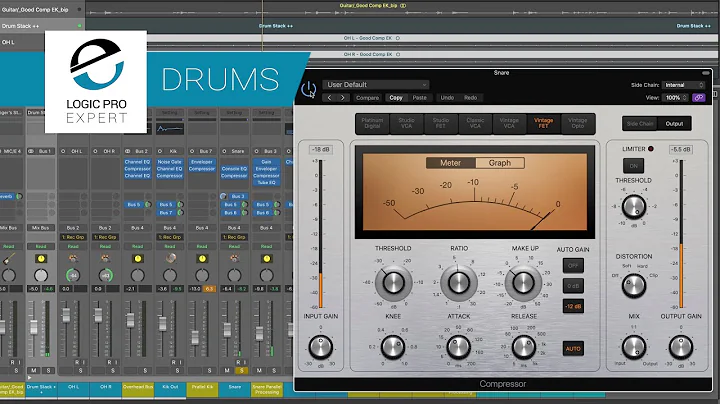This screenshot has width=720, height=404.
Task: Mute the Snare channel strip
Action: [x=227, y=370]
